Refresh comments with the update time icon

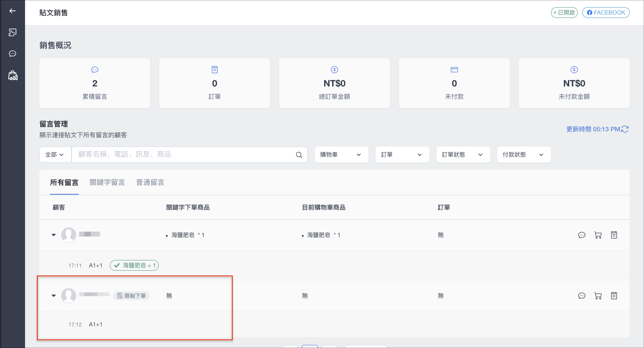tap(625, 129)
